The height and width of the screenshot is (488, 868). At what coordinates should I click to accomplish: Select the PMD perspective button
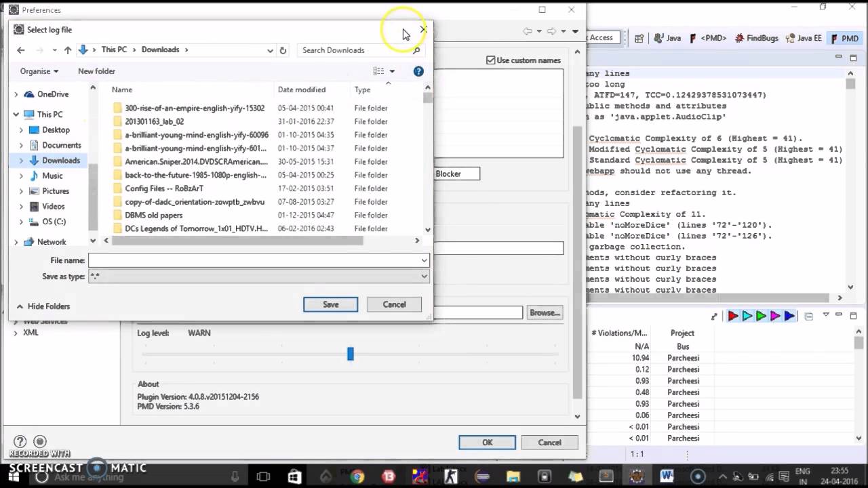pos(844,39)
